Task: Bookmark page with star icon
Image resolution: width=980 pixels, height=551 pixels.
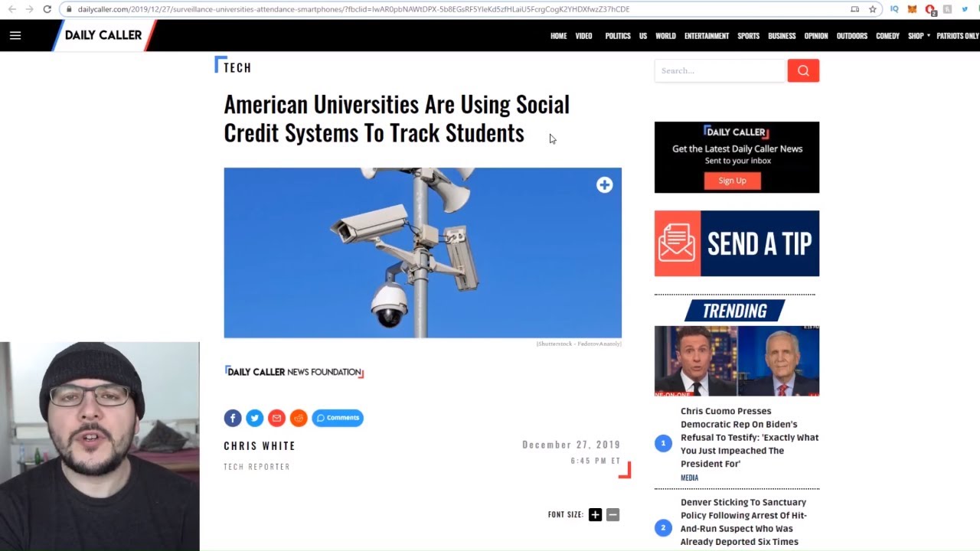Action: [872, 9]
